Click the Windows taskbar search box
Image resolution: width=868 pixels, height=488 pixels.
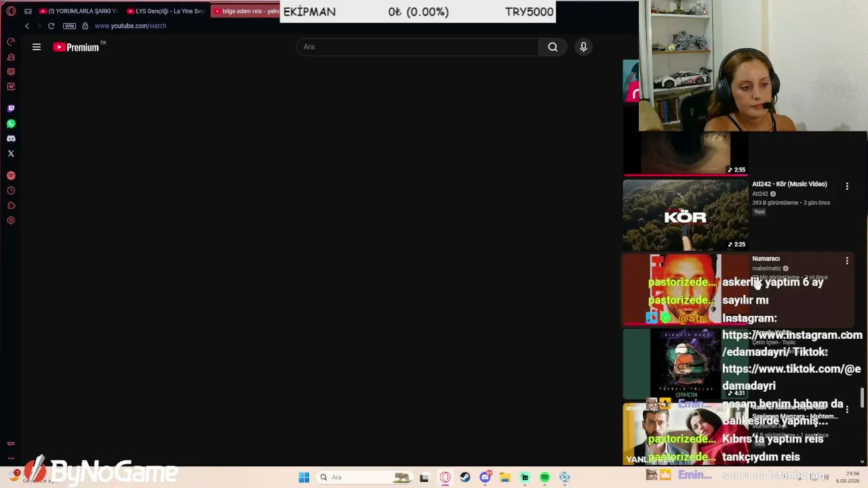point(366,477)
